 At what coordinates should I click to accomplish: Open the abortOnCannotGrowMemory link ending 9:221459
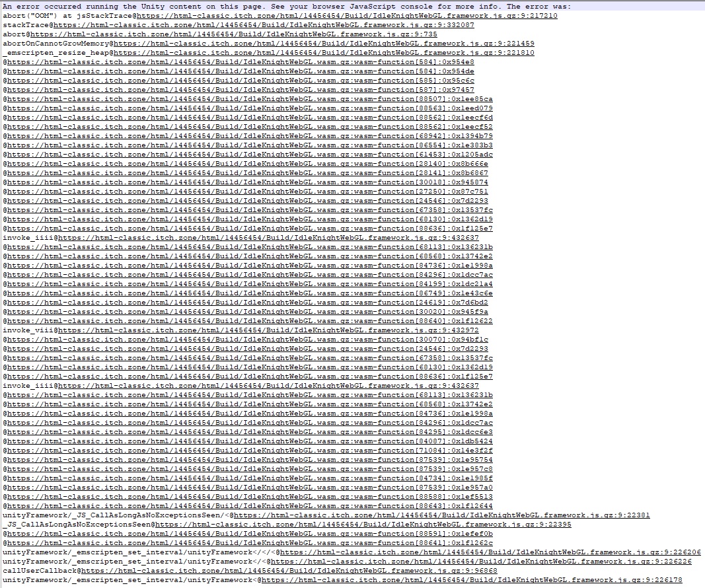(324, 44)
